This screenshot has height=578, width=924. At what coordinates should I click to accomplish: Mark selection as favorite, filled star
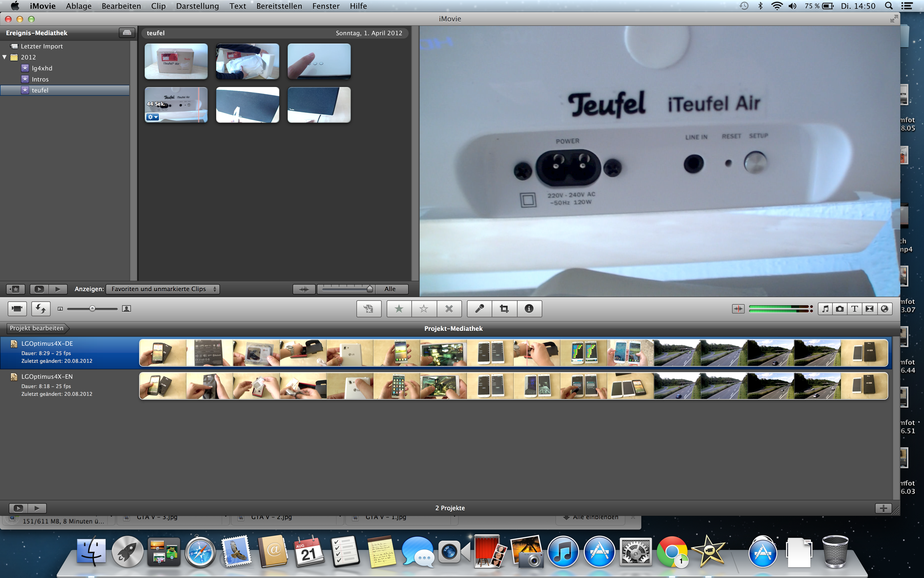[x=399, y=309]
